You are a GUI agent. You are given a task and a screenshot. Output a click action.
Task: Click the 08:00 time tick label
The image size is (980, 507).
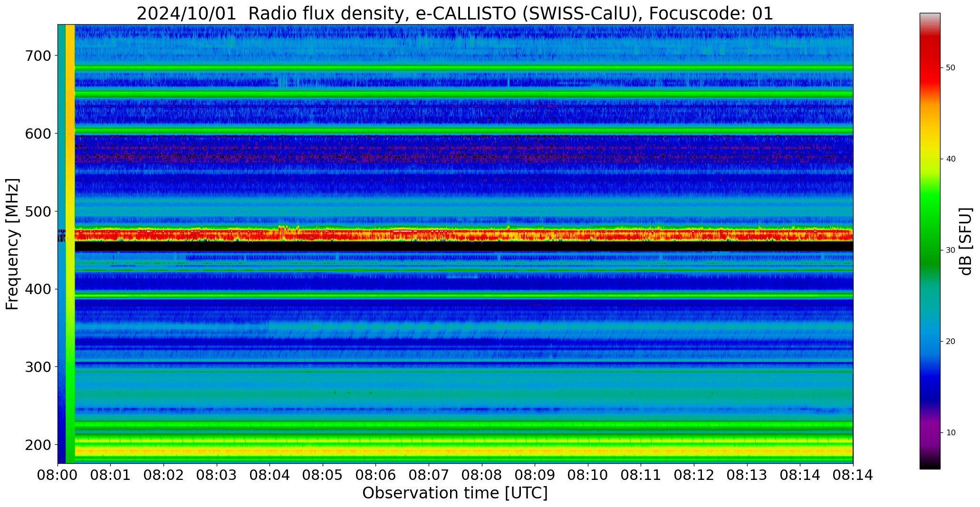[x=58, y=476]
